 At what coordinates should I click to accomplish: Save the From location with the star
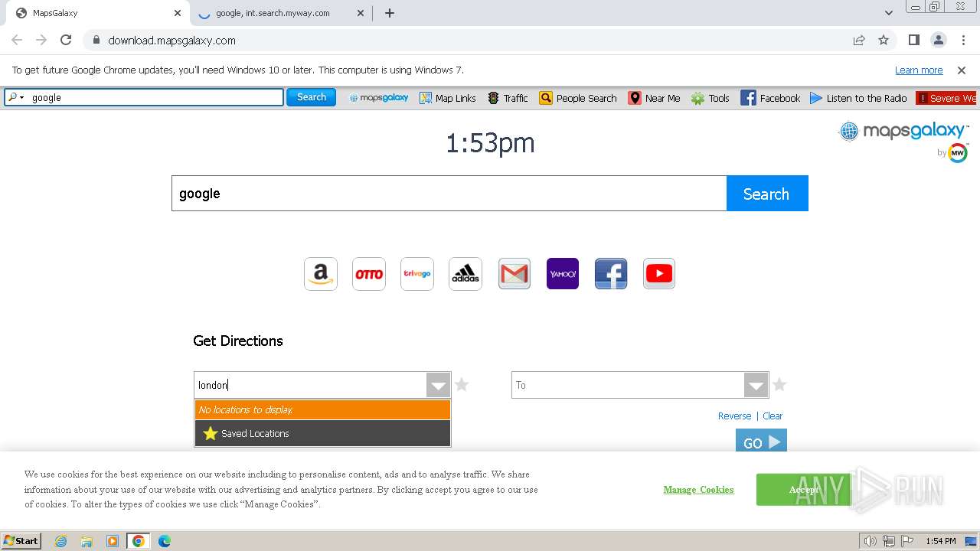click(x=462, y=384)
